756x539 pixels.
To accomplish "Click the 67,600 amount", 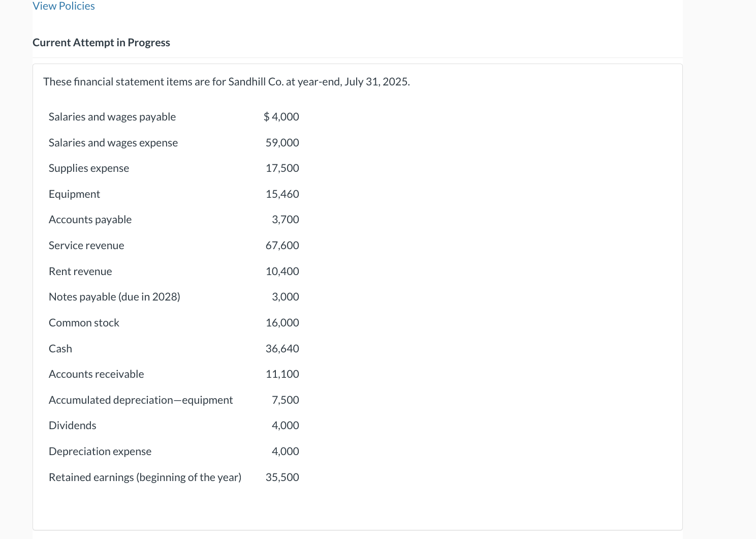I will tap(282, 245).
